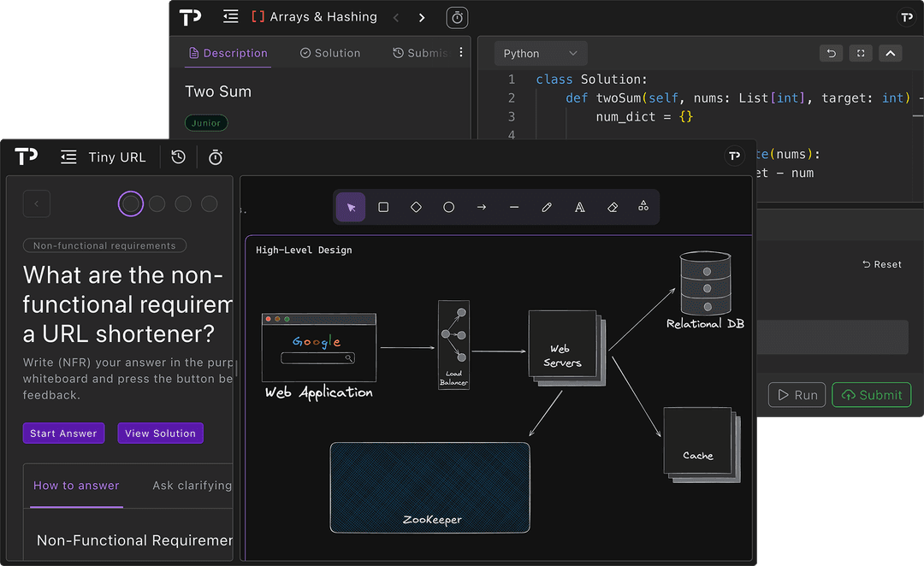This screenshot has width=924, height=566.
Task: Jump to the fourth step indicator circle
Action: (209, 203)
